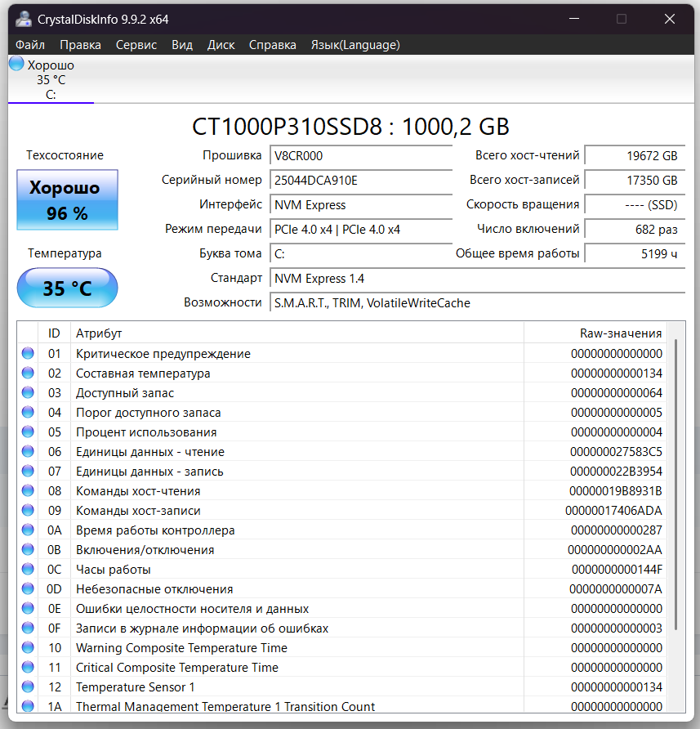Click raw value 0000017406ADA
This screenshot has width=700, height=729.
point(613,511)
